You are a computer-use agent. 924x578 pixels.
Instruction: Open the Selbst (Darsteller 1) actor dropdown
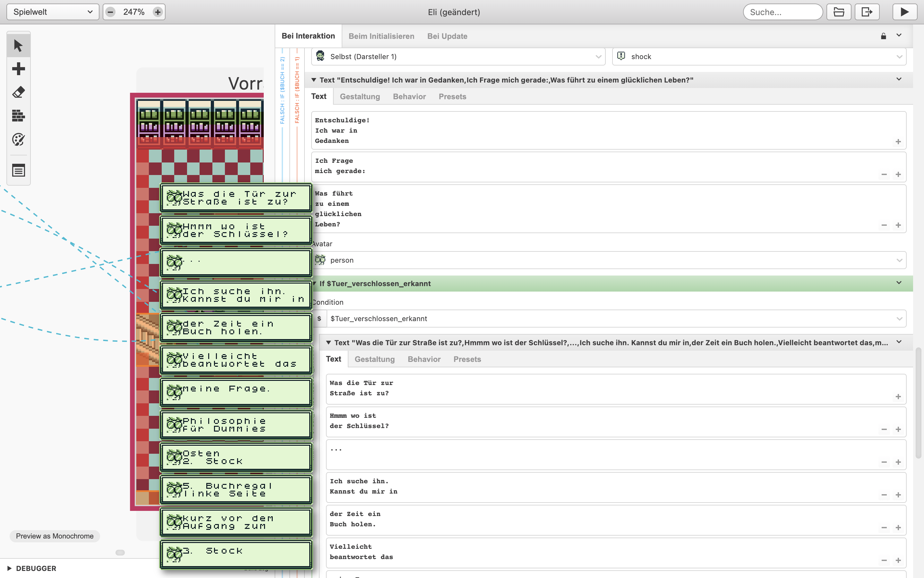point(458,57)
